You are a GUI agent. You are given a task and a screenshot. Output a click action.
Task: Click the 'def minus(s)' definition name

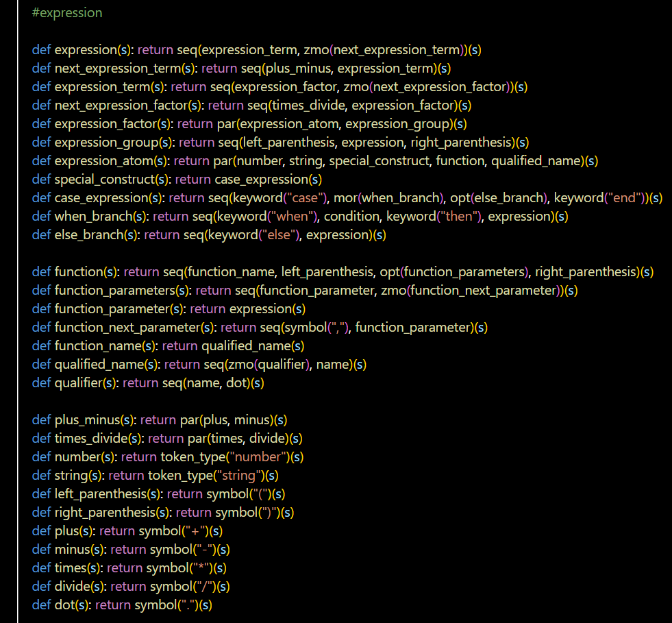(73, 548)
